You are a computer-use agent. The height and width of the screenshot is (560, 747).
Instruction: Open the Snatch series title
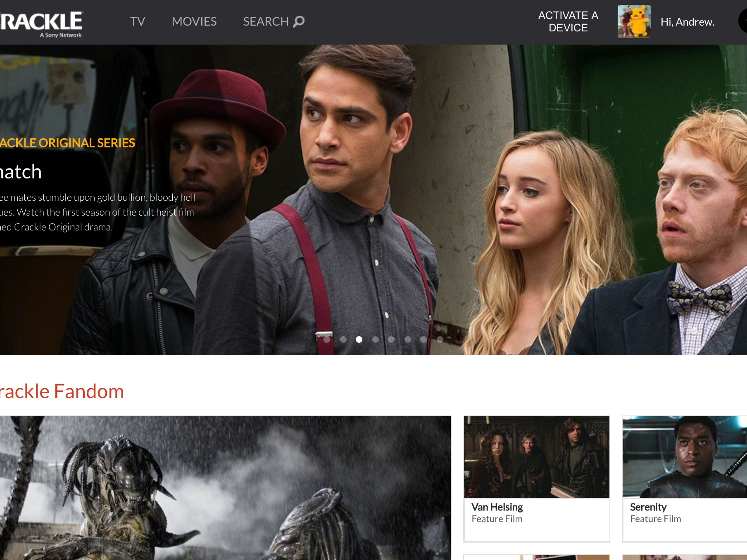[21, 172]
